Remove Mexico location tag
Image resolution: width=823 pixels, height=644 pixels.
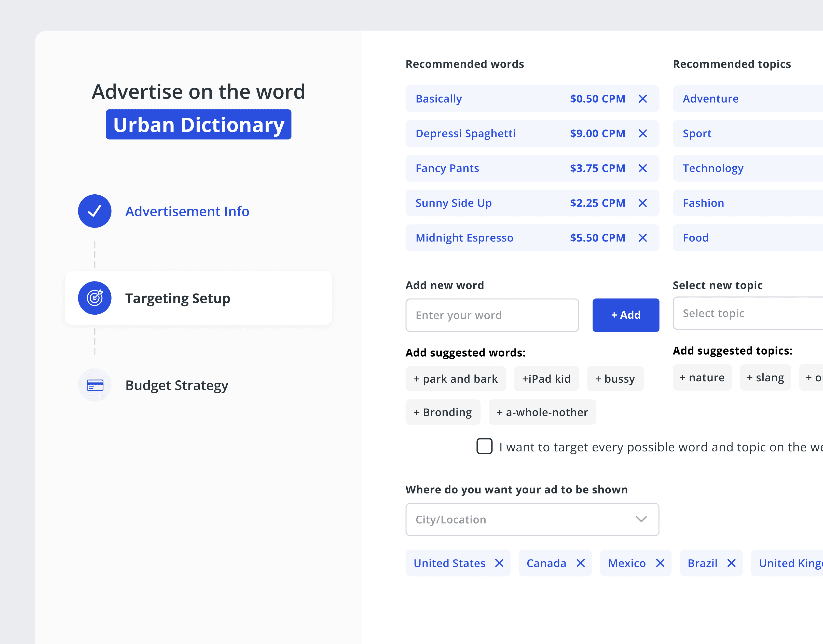tap(660, 563)
